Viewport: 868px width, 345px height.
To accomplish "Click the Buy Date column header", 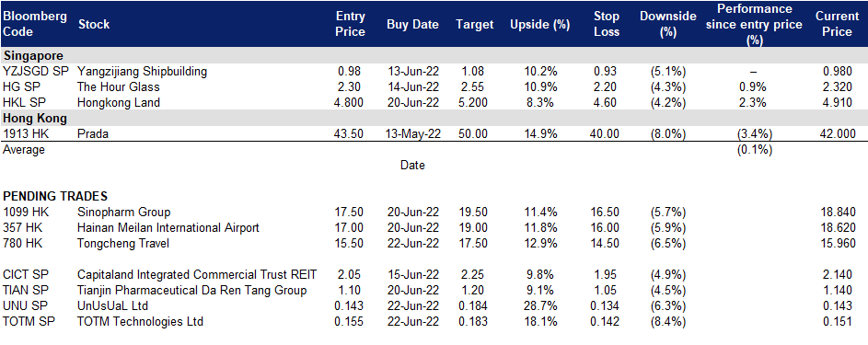I will coord(412,24).
